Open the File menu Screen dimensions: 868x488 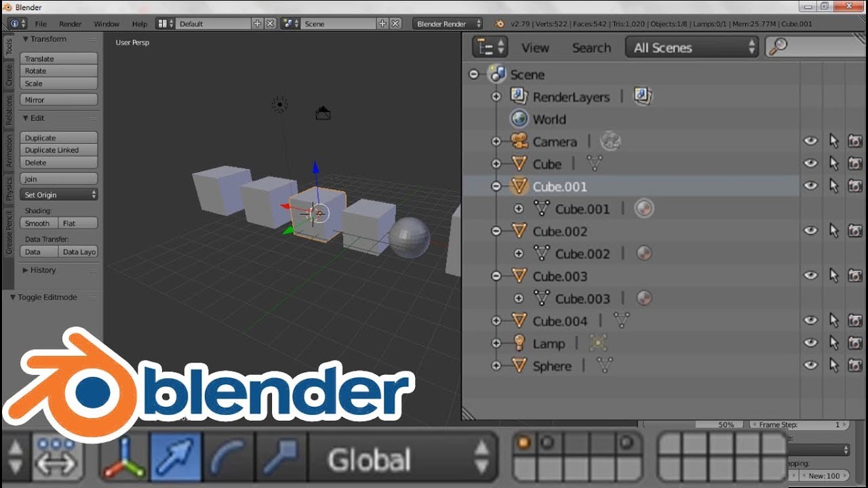(x=41, y=24)
